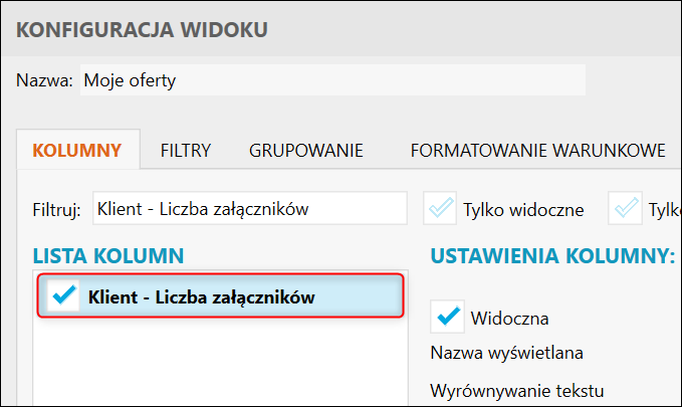Click the Filtruj label
The width and height of the screenshot is (682, 407).
[x=56, y=210]
